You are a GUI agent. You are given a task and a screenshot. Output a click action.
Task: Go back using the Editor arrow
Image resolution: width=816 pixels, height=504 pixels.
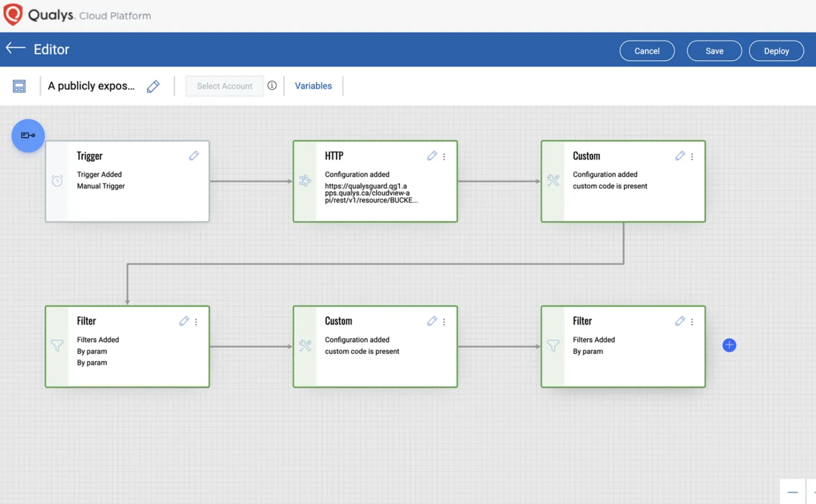point(15,49)
